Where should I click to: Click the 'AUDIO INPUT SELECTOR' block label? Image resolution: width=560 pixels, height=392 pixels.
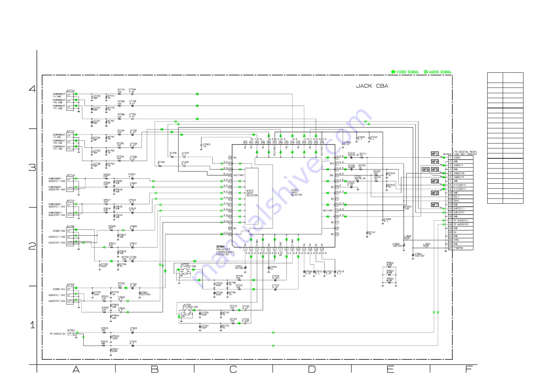pyautogui.click(x=252, y=193)
